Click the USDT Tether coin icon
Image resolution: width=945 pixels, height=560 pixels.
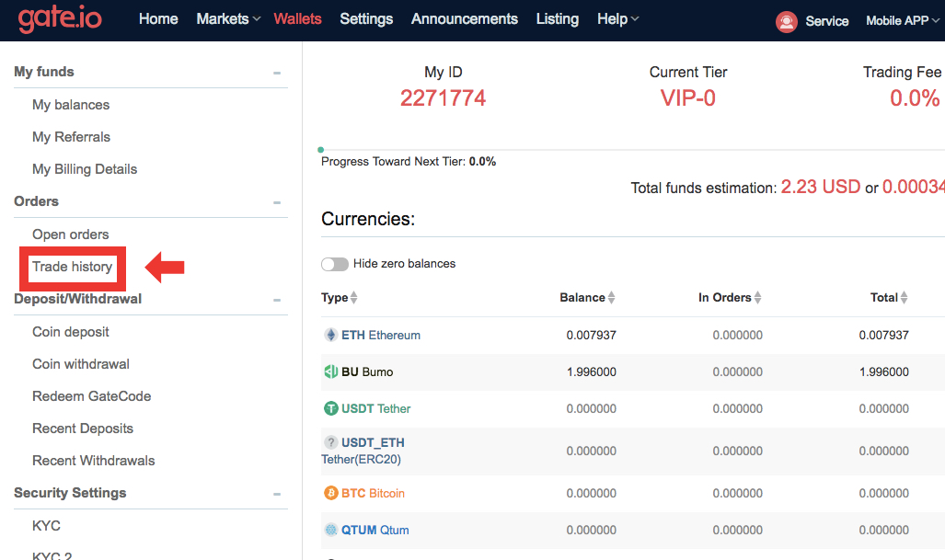[x=331, y=408]
